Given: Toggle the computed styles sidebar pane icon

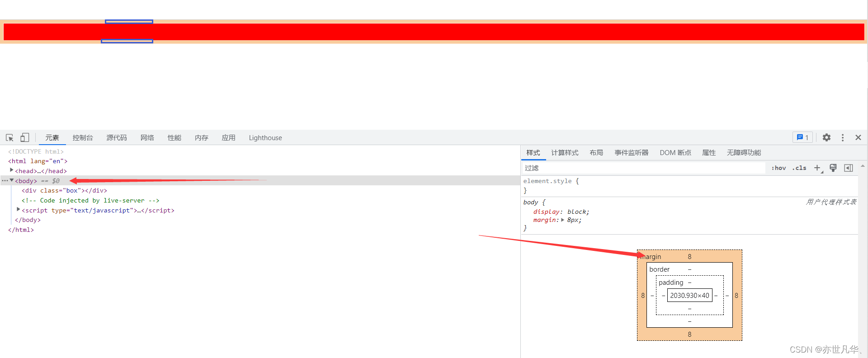Looking at the screenshot, I should point(849,168).
